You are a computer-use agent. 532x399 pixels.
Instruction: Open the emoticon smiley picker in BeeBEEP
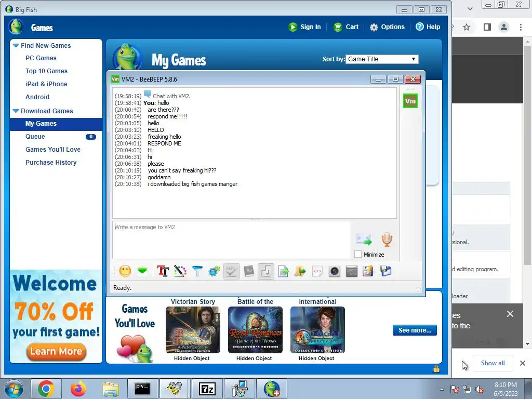125,271
